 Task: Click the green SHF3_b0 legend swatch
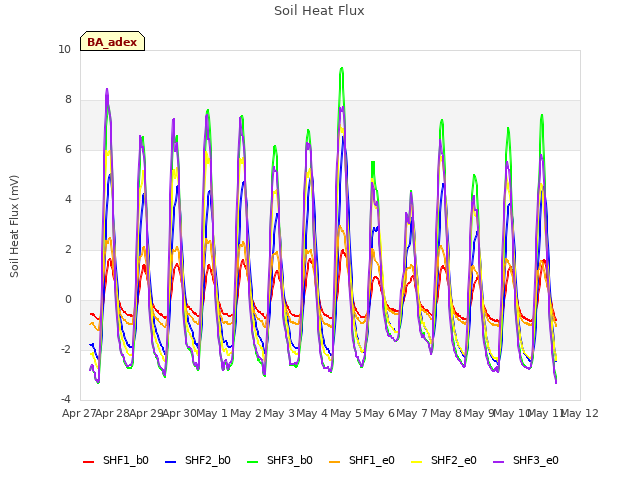click(x=253, y=462)
